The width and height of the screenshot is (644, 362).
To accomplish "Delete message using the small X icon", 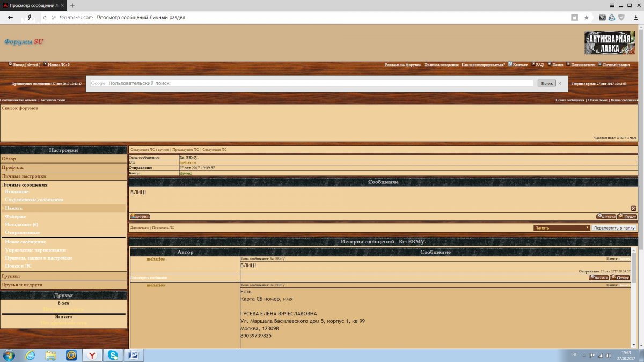I will [633, 208].
